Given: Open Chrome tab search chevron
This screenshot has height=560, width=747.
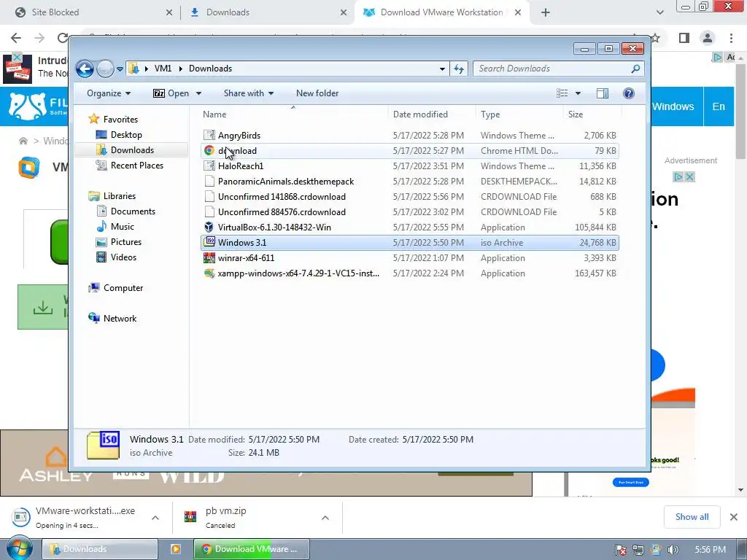Looking at the screenshot, I should tap(659, 12).
